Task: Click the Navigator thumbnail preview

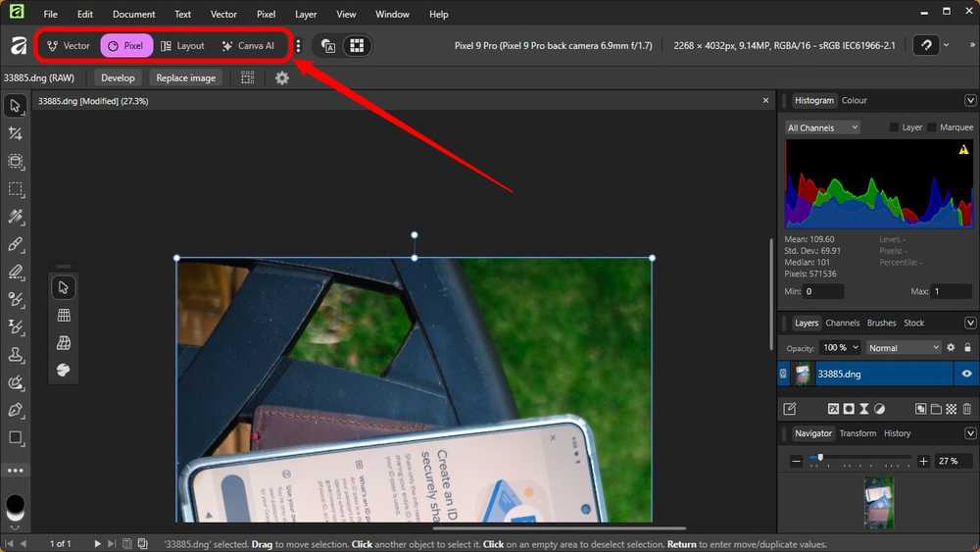Action: click(879, 503)
